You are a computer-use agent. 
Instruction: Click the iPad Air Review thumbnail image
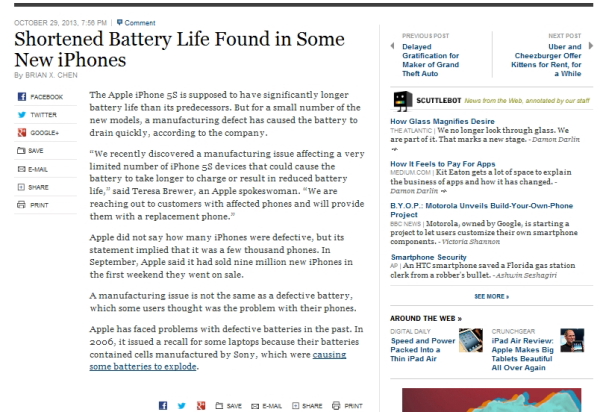573,340
